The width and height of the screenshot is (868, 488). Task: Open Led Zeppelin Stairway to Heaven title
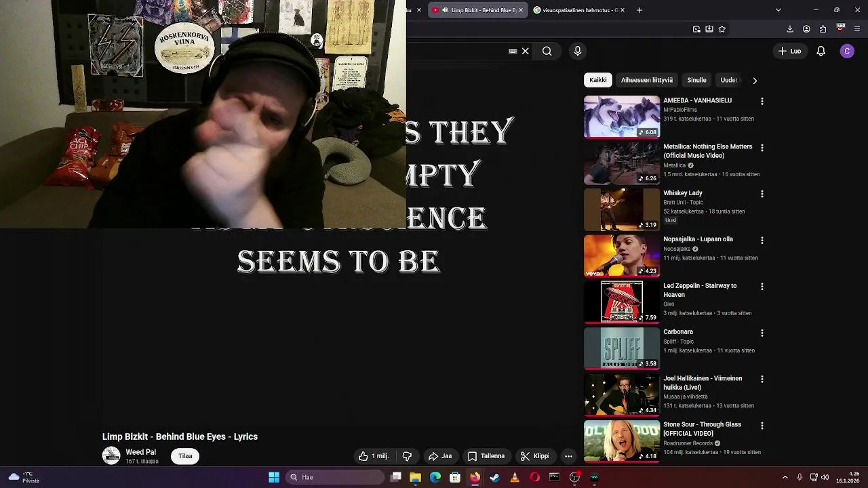pos(700,290)
